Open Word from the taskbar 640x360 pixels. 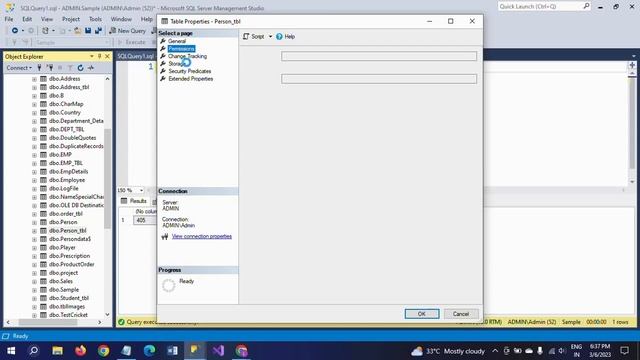click(x=172, y=351)
